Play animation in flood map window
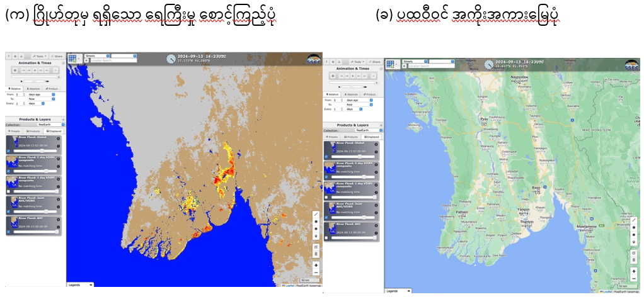644x297 pixels. coord(35,70)
